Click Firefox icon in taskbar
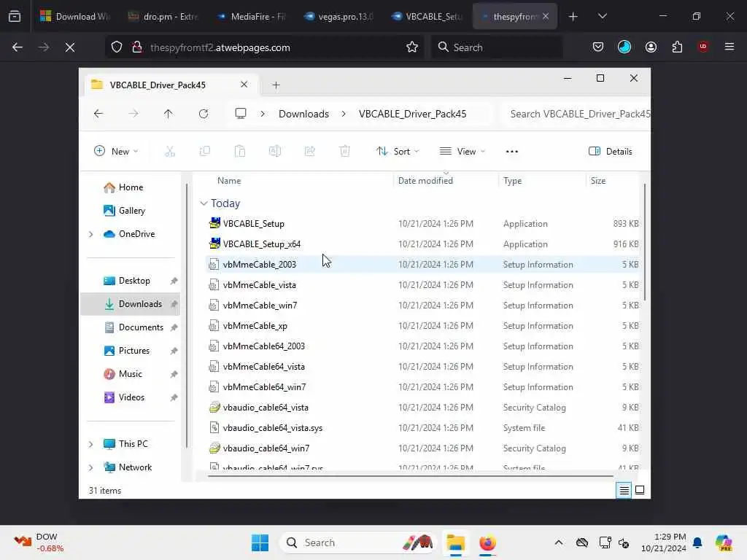Image resolution: width=747 pixels, height=560 pixels. pyautogui.click(x=487, y=542)
